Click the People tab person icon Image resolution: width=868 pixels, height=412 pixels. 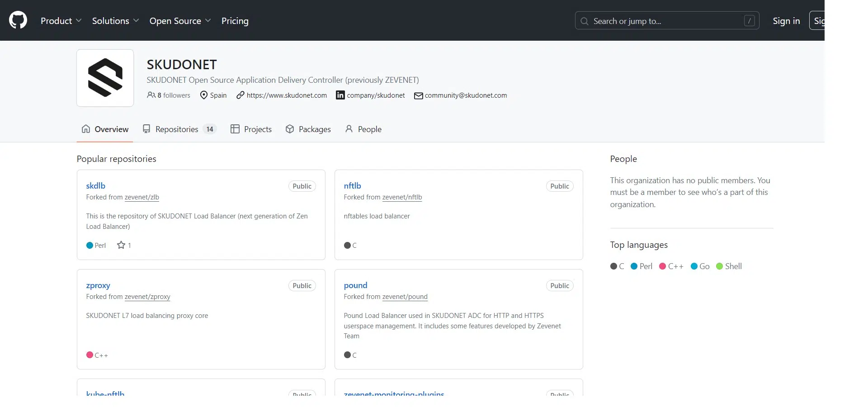[x=349, y=129]
